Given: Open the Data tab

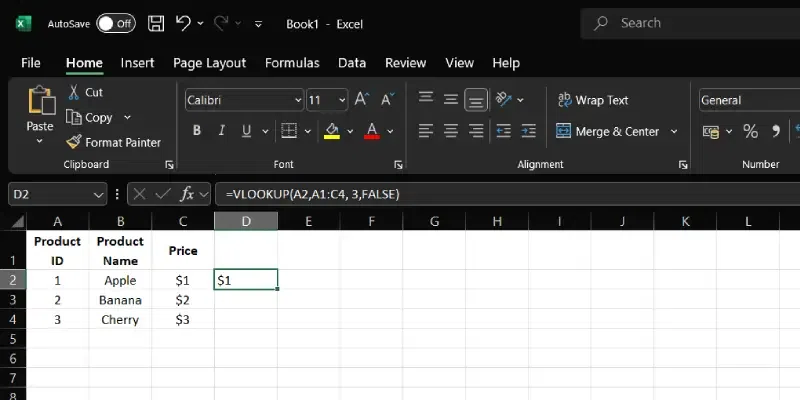Looking at the screenshot, I should pos(352,63).
